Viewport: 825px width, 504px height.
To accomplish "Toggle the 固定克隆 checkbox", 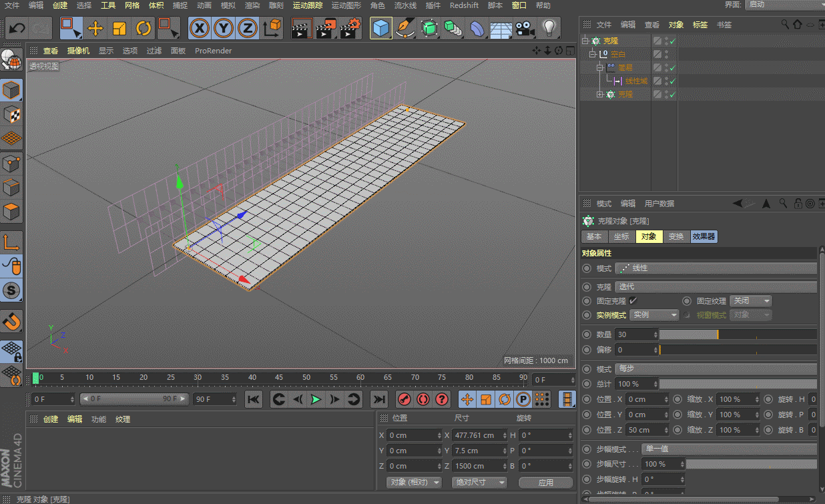I will pyautogui.click(x=633, y=300).
